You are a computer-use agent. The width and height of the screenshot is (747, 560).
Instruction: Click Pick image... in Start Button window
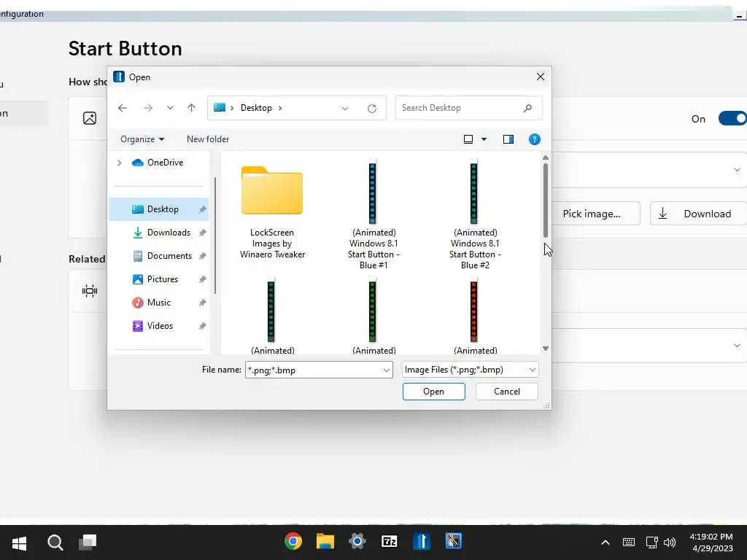coord(595,214)
